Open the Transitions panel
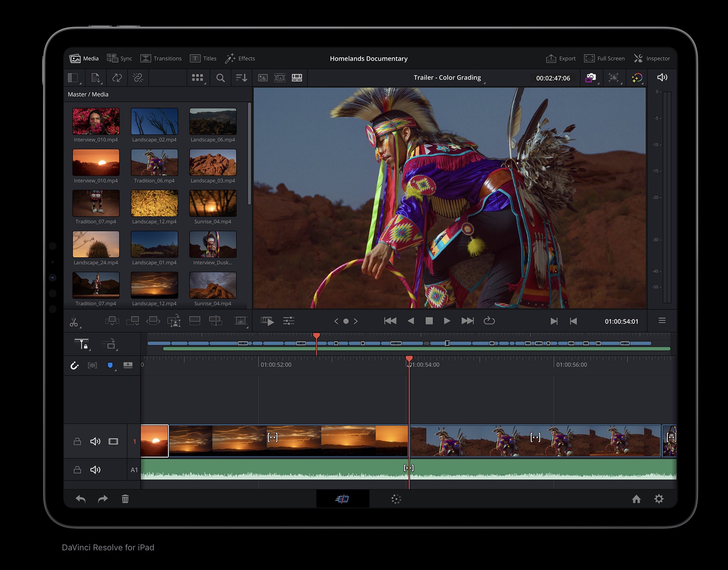 coord(161,58)
